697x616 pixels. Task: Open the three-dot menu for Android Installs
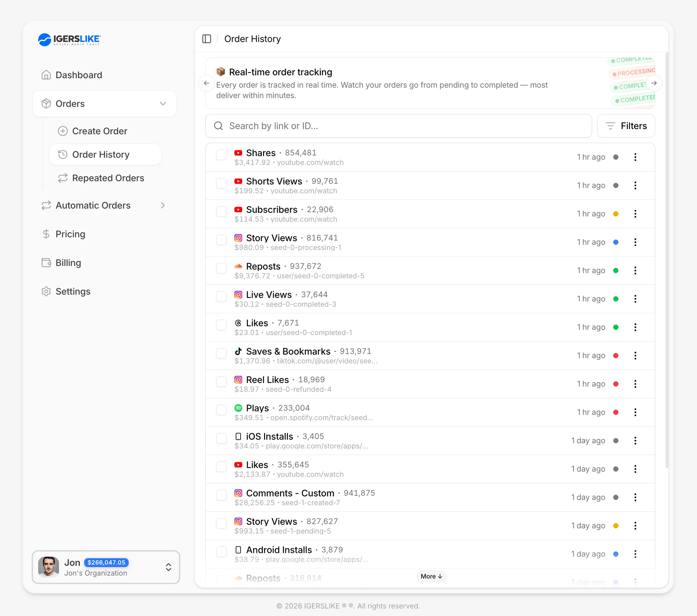point(635,554)
